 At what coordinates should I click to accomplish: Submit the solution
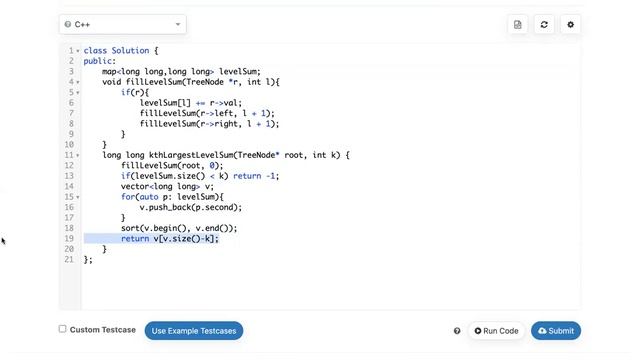click(556, 331)
